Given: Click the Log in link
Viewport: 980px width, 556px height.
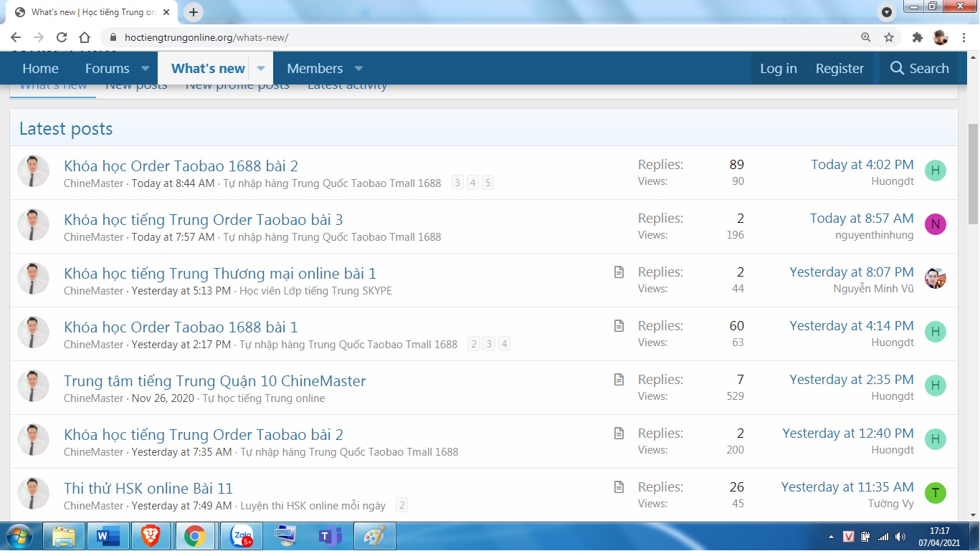Looking at the screenshot, I should [778, 69].
